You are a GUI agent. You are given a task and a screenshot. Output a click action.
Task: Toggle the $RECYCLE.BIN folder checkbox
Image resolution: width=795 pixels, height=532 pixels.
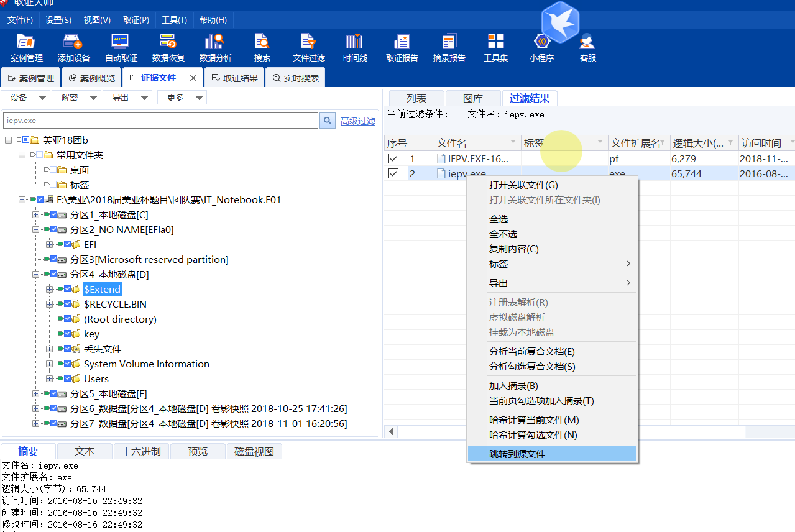click(x=67, y=304)
